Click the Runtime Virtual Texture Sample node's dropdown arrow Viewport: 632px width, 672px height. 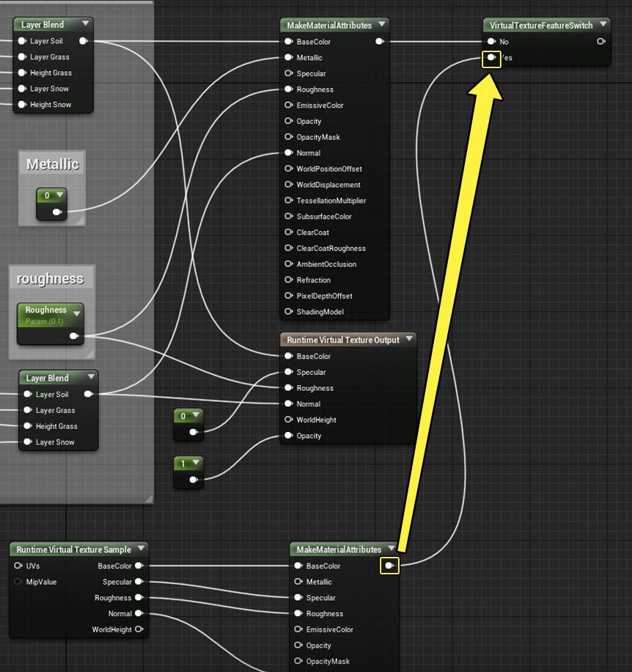coord(140,549)
